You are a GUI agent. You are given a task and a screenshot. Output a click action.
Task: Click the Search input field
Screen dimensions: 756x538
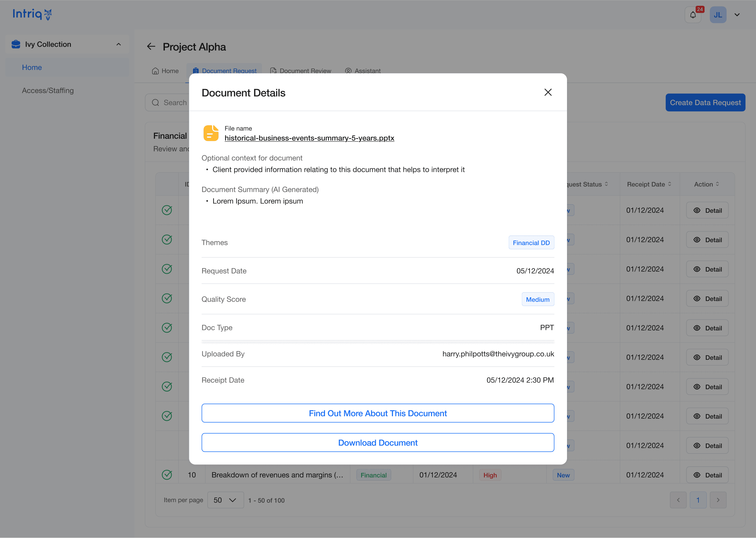(x=167, y=103)
